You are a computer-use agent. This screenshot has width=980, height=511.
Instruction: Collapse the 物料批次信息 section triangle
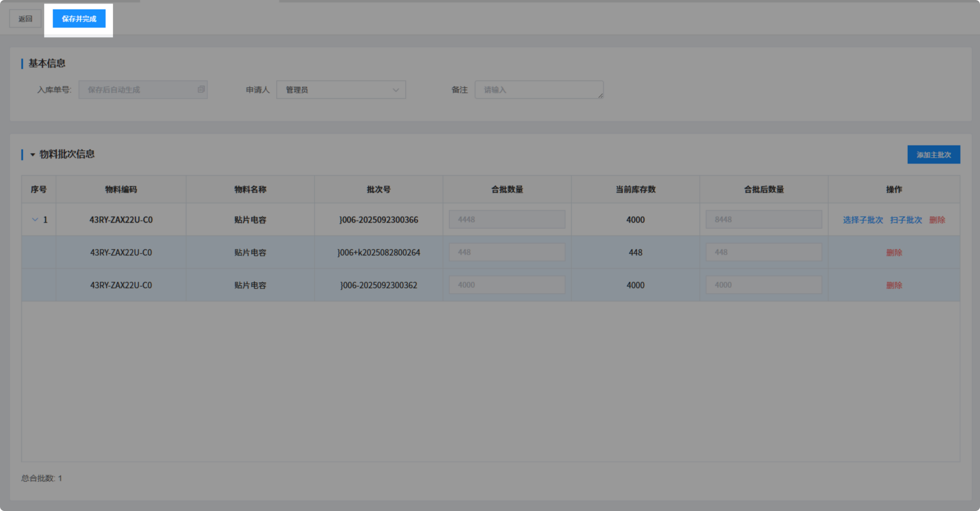point(33,155)
